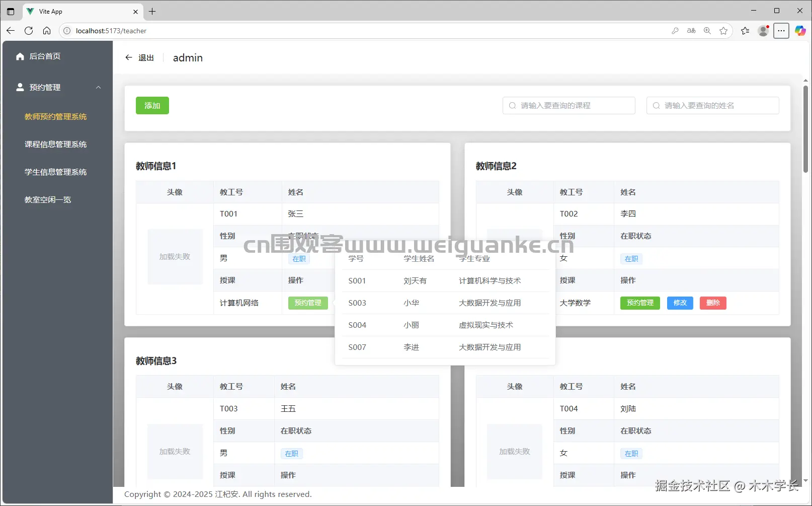Image resolution: width=812 pixels, height=506 pixels.
Task: Select 教师预约管理系统 menu item
Action: 55,117
